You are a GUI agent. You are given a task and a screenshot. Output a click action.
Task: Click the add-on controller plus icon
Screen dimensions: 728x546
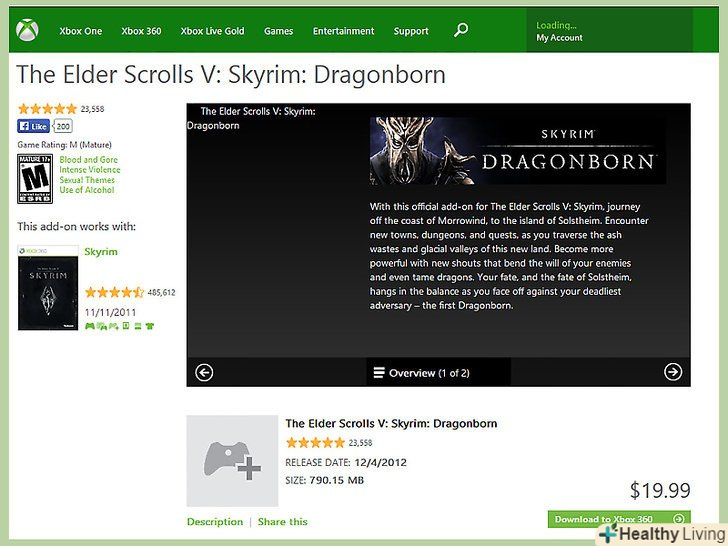[x=232, y=461]
